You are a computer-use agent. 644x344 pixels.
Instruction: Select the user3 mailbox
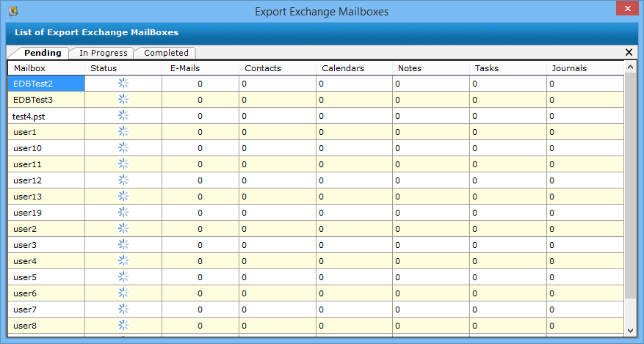point(46,245)
